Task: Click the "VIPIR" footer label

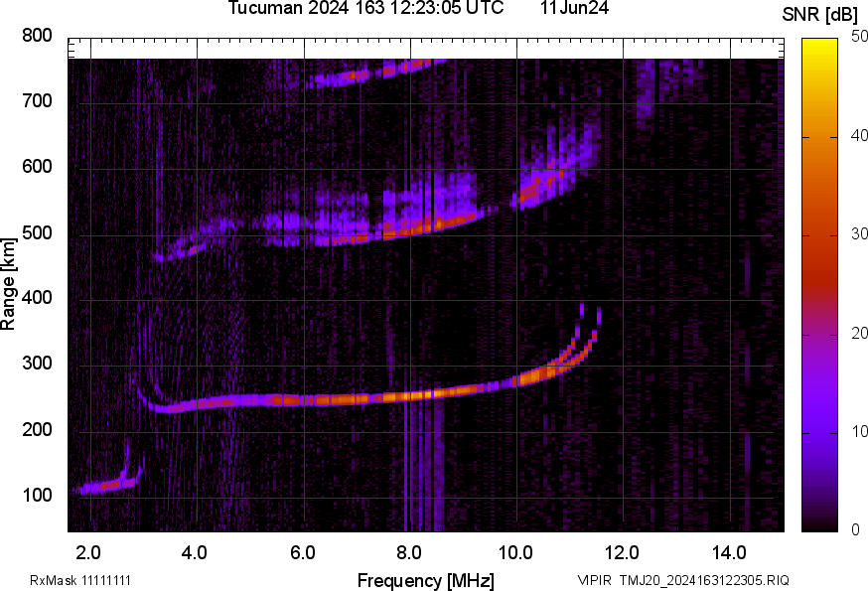Action: coord(595,581)
